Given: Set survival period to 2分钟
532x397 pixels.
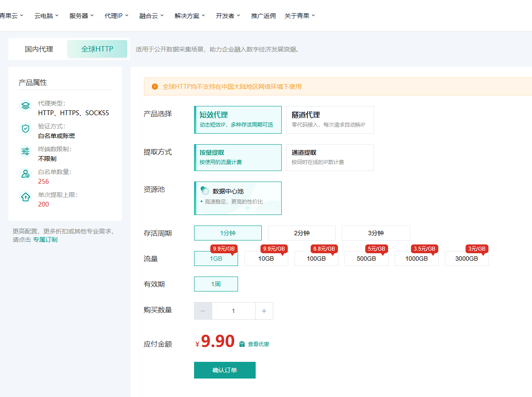Looking at the screenshot, I should (x=302, y=233).
